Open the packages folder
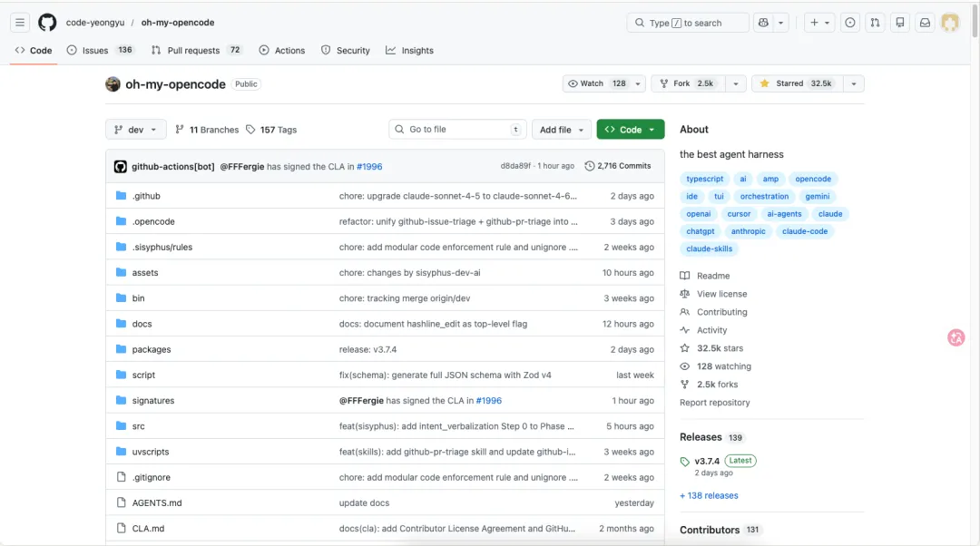Screen dimensions: 980x546 152,349
